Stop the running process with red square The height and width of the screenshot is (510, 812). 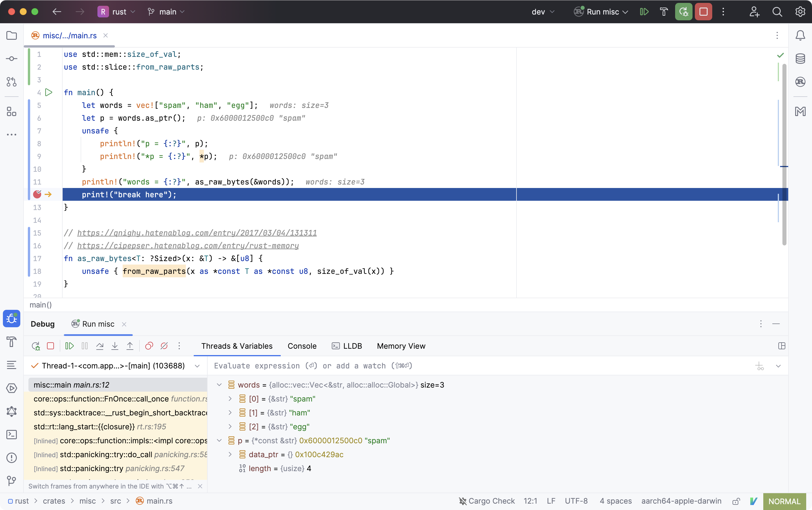click(704, 12)
